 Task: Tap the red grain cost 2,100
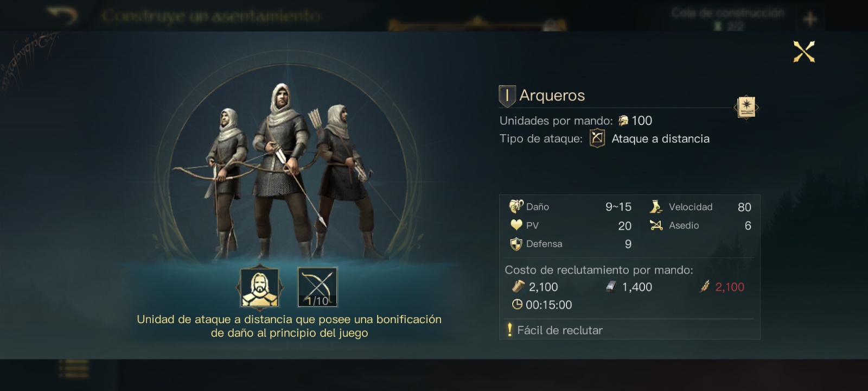point(722,287)
